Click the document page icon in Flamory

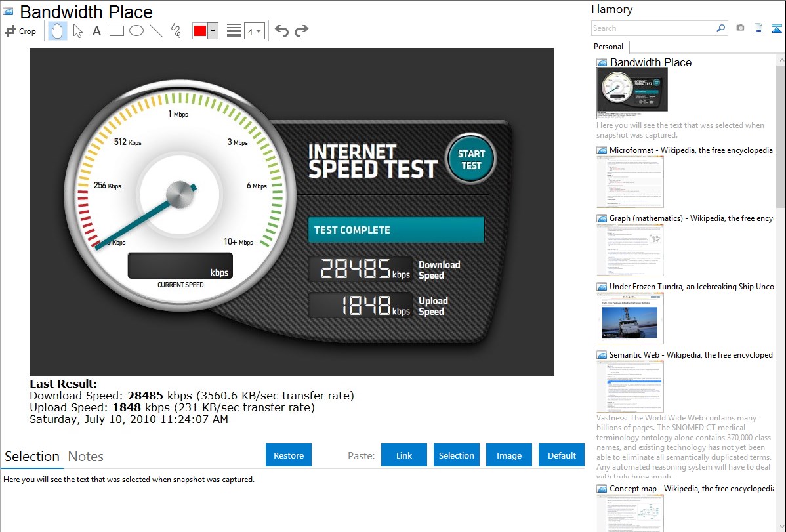coord(758,28)
